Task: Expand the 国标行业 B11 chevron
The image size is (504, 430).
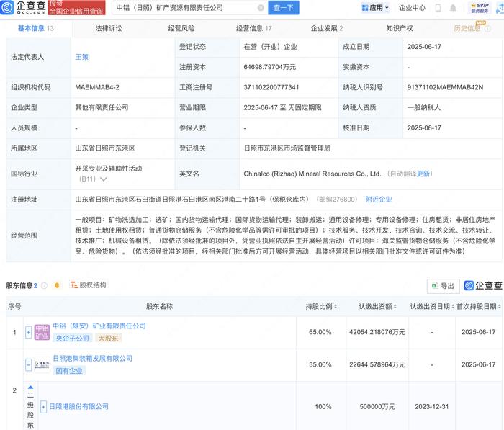Action: (104, 179)
